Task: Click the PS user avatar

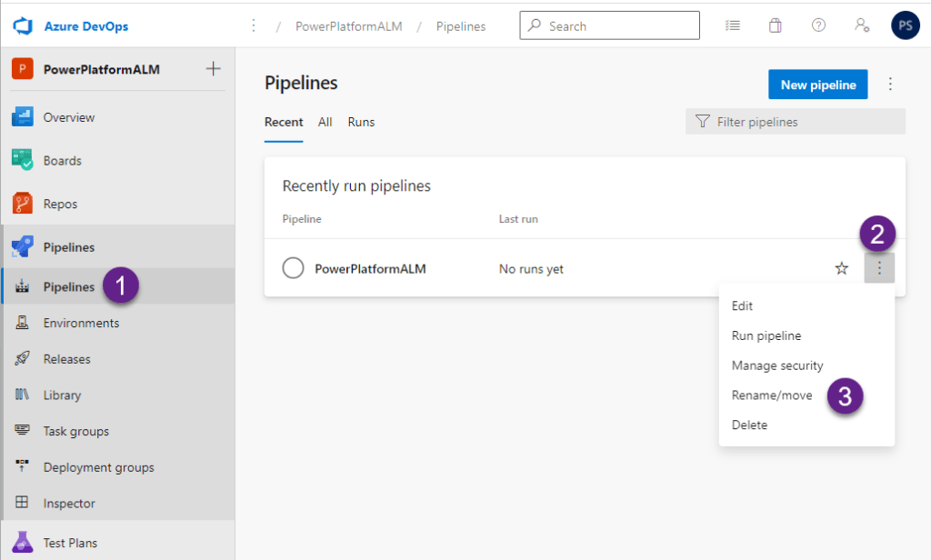Action: tap(905, 25)
